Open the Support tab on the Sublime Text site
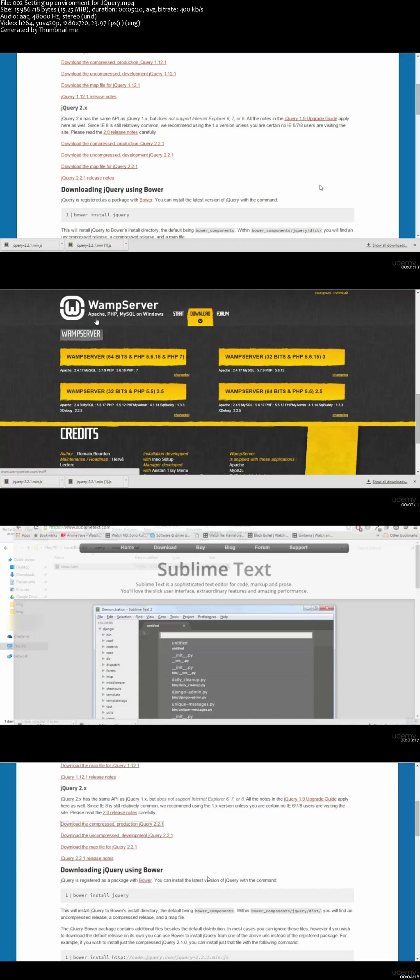420x980 pixels. coord(298,548)
